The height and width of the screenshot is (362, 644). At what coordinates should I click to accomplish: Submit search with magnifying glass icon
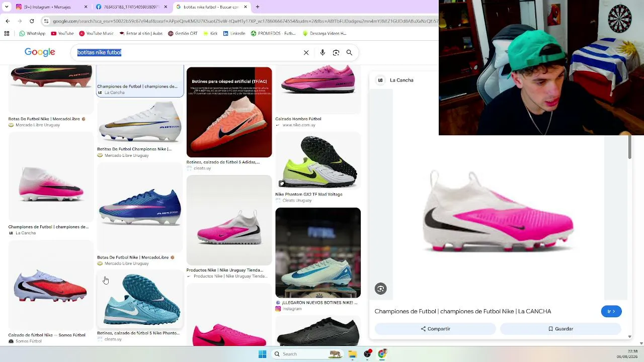pyautogui.click(x=349, y=52)
